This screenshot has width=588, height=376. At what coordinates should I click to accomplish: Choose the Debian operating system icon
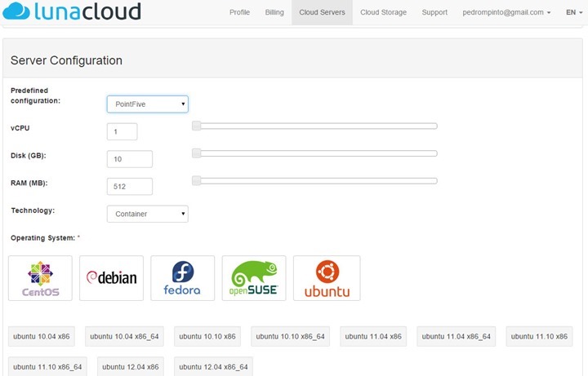(111, 278)
